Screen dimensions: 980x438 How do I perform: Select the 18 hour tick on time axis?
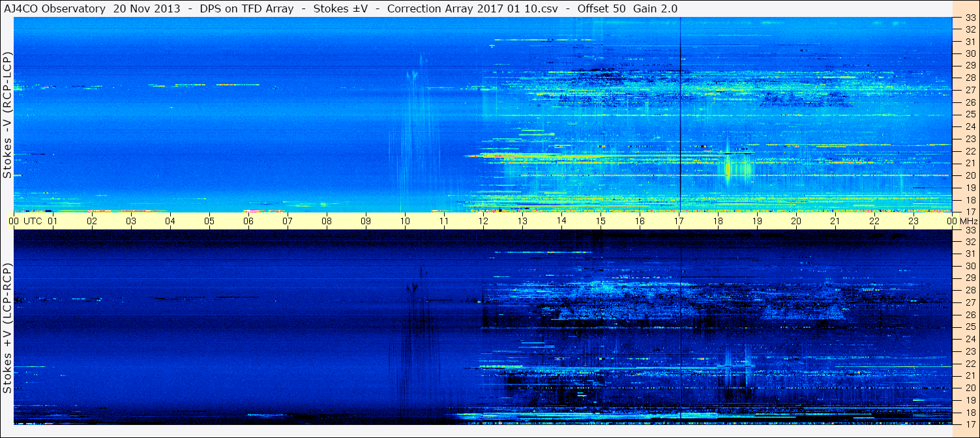718,221
